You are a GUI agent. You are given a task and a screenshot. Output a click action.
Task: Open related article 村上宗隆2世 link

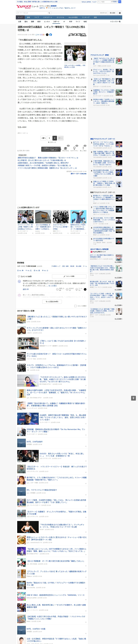click(42, 160)
